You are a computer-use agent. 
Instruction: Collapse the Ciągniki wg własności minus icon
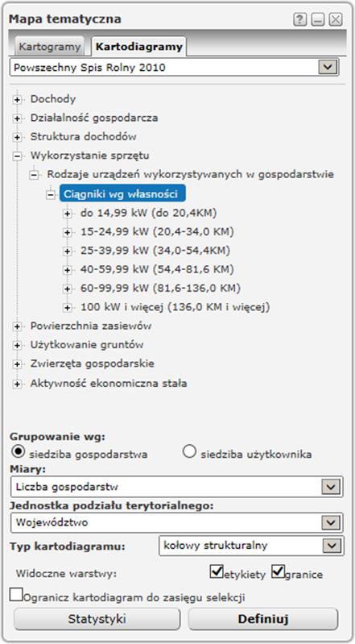[x=51, y=194]
